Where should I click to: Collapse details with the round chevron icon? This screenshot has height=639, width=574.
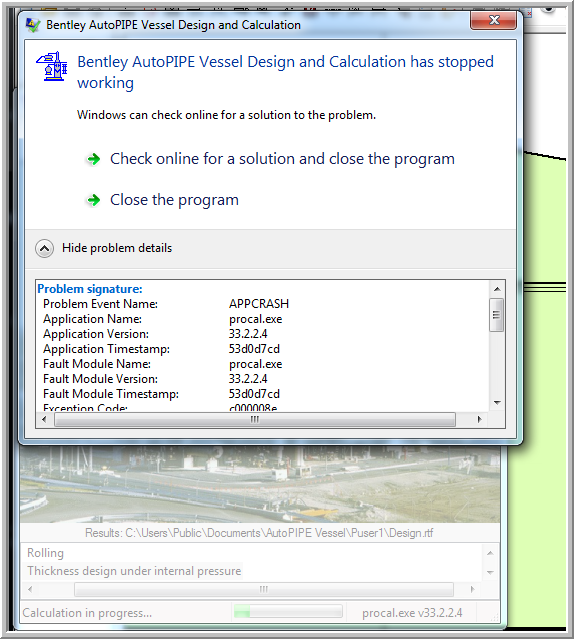[x=44, y=248]
